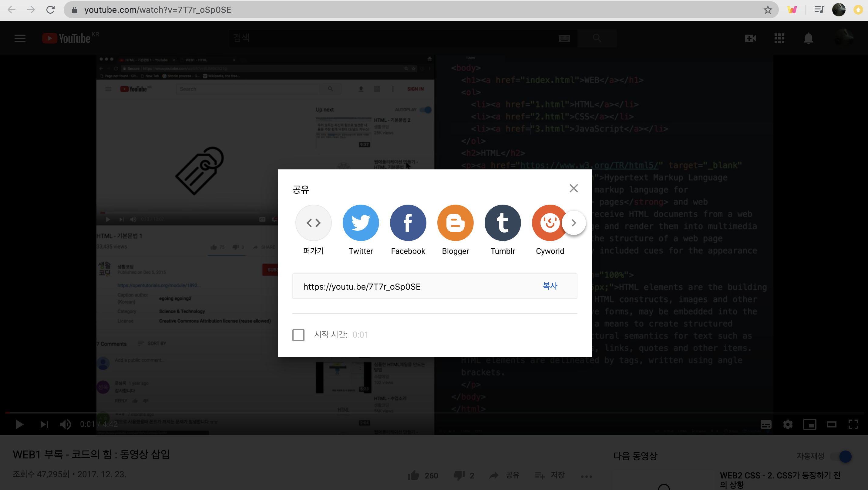This screenshot has width=868, height=490.
Task: Open YouTube notifications bell
Action: pos(808,38)
